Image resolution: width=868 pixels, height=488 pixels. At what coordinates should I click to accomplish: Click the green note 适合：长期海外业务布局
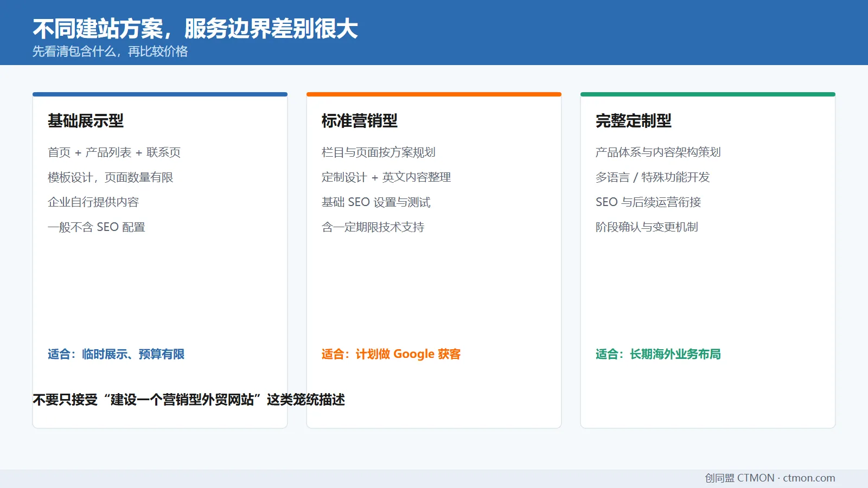tap(658, 354)
